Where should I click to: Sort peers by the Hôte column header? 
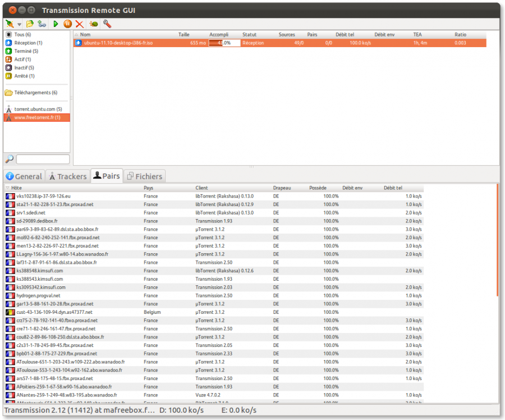pyautogui.click(x=16, y=188)
